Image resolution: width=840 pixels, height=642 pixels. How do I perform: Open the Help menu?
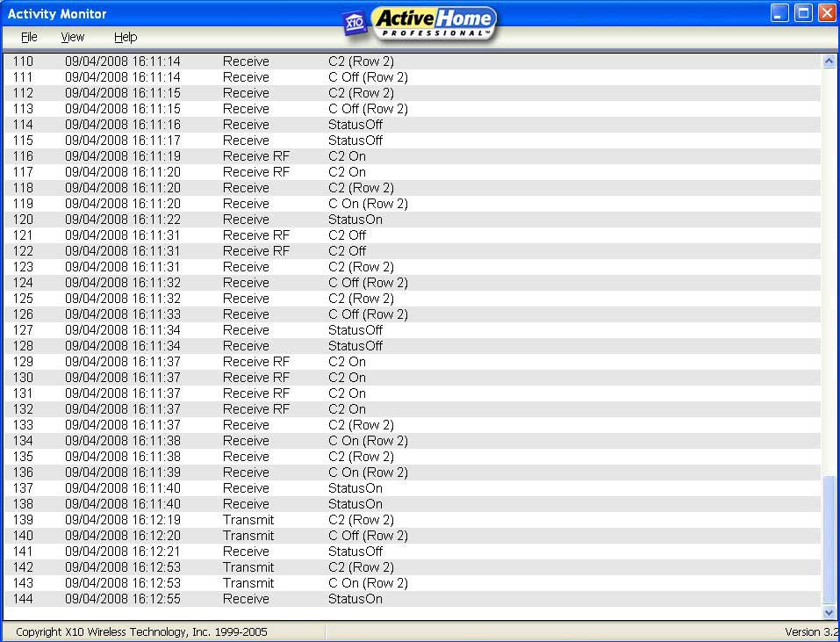[x=126, y=37]
